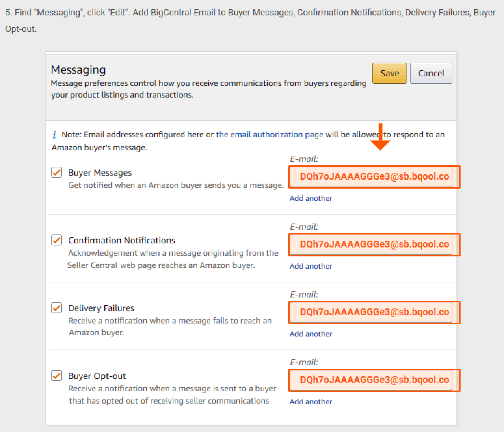Click the Buyer Messages label text

[100, 173]
